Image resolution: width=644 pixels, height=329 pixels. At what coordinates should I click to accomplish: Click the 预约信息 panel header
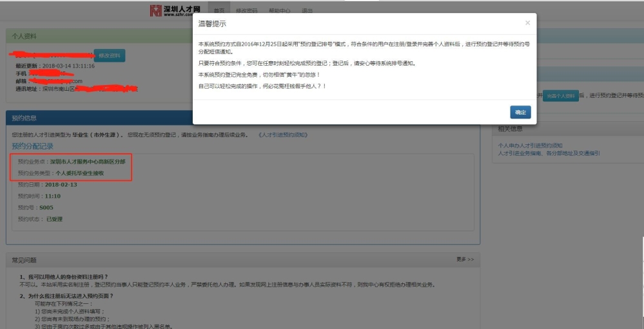pos(243,118)
